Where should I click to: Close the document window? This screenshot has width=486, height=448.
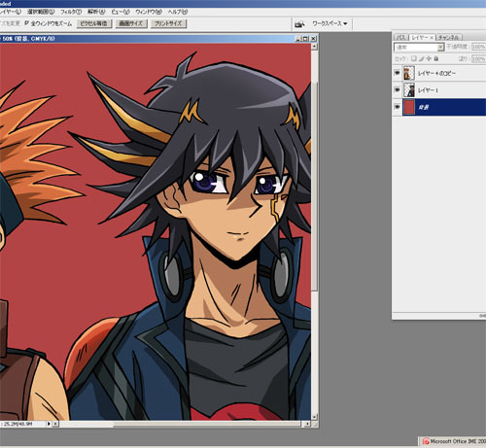(x=313, y=39)
